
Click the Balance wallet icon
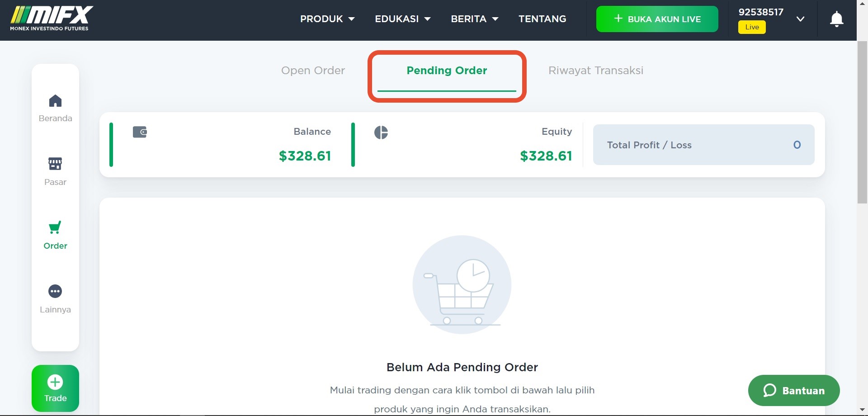[x=140, y=132]
